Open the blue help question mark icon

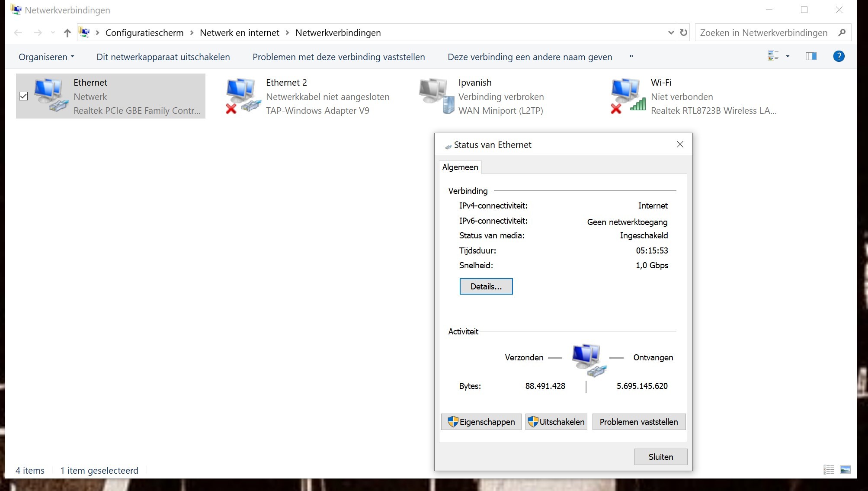pos(838,56)
